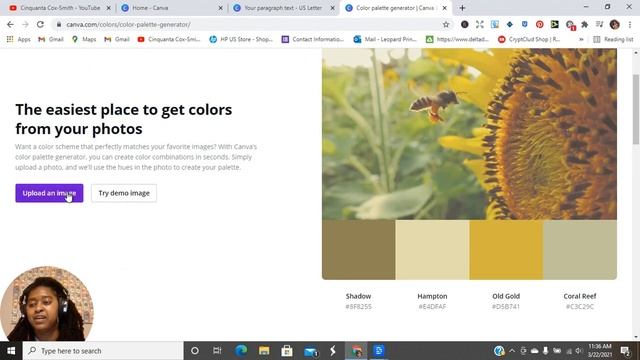Select the Shadow brown color swatch

coord(358,250)
